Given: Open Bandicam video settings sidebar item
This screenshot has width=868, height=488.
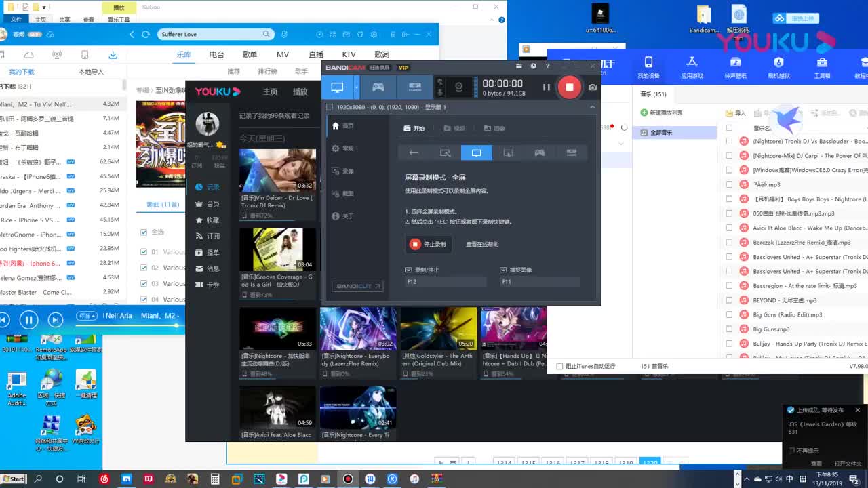Looking at the screenshot, I should (342, 171).
